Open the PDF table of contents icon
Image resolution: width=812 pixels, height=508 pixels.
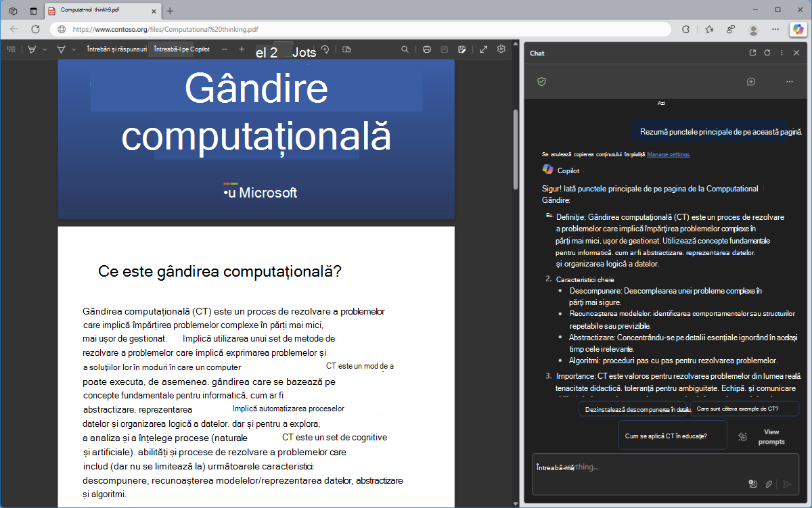[12, 49]
